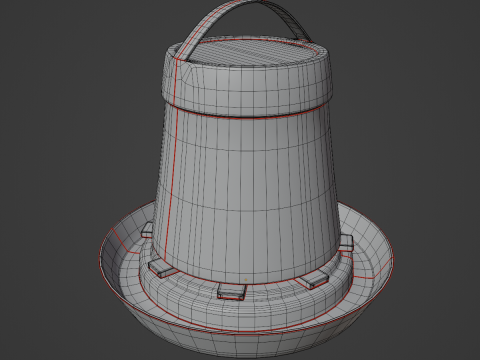Click the orange origin dot near the body base
This screenshot has width=480, height=360.
[x=246, y=280]
